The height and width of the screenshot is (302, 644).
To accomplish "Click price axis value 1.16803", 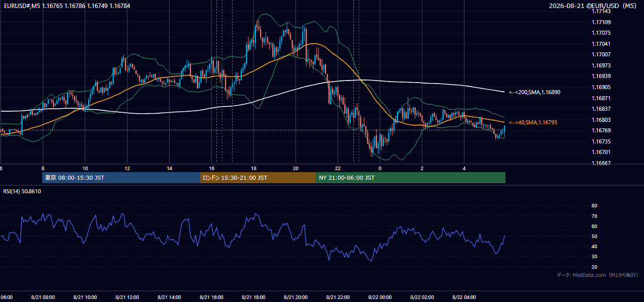I will point(601,120).
